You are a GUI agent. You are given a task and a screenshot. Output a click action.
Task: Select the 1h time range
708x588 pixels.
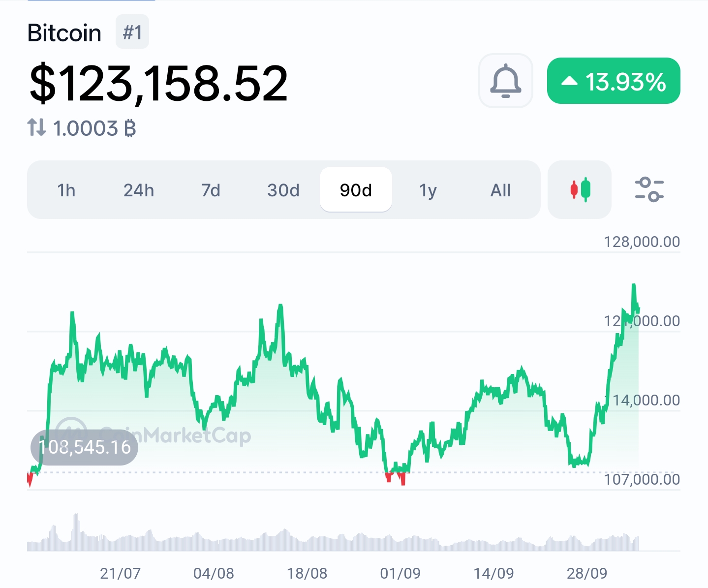click(x=66, y=190)
